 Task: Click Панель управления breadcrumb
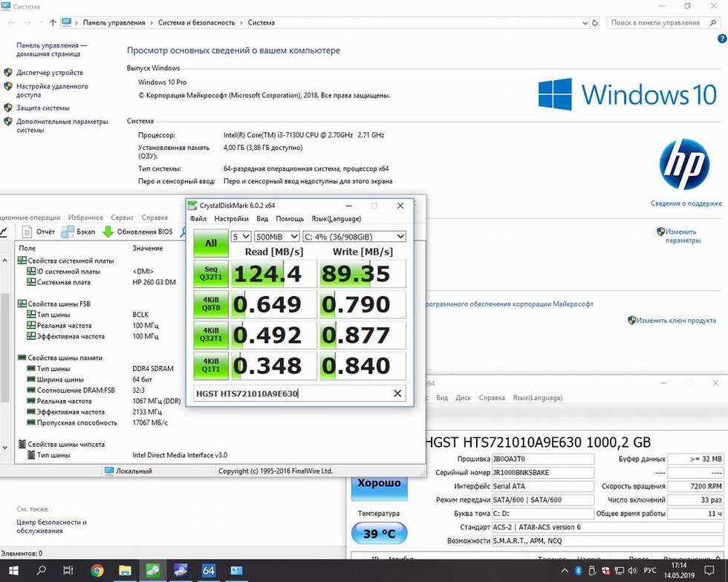coord(114,22)
